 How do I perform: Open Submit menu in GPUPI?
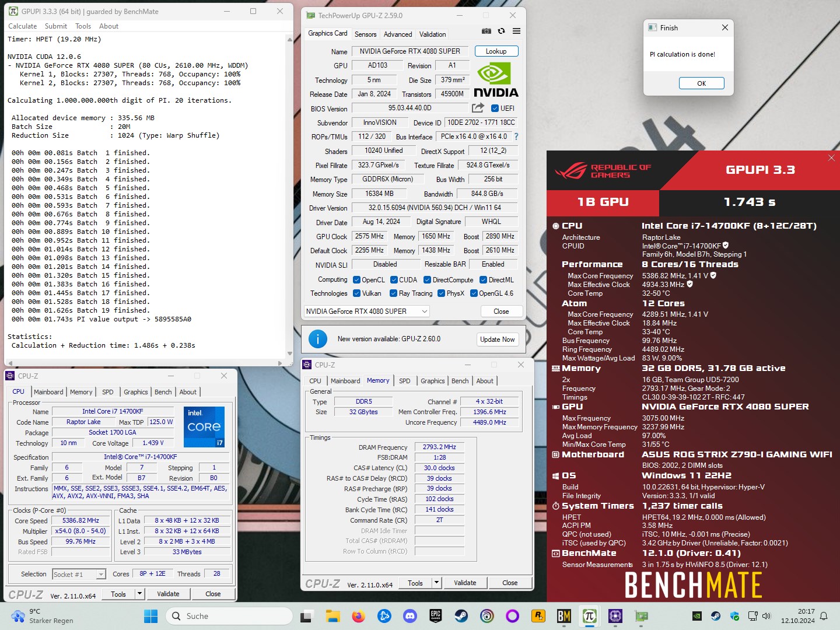[x=56, y=26]
